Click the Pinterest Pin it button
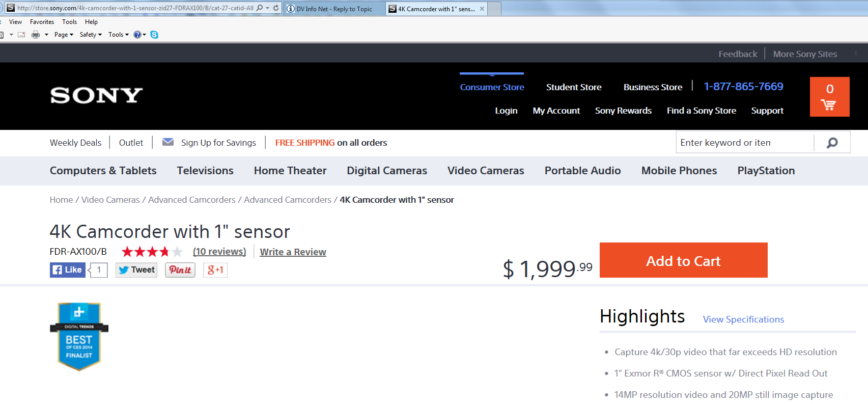This screenshot has width=868, height=404. click(180, 270)
